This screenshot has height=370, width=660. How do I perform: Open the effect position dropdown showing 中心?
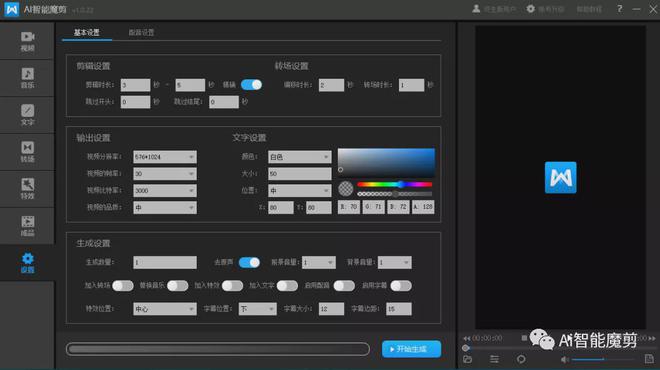pos(165,309)
